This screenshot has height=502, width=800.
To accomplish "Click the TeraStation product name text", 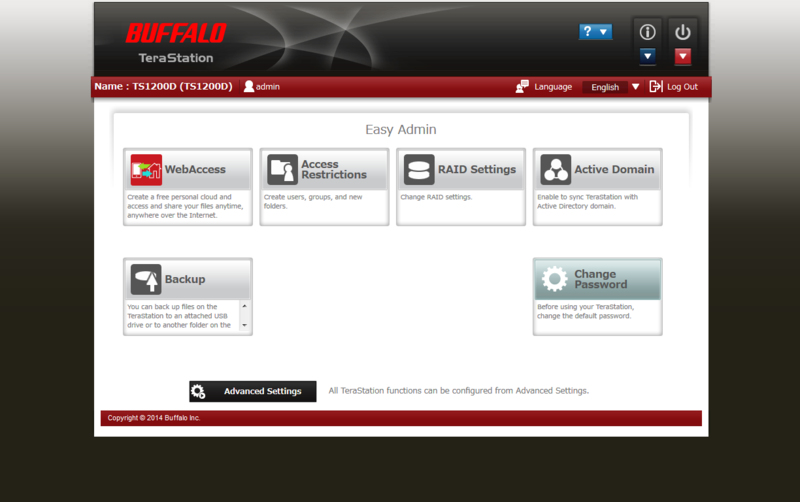I will pyautogui.click(x=176, y=58).
